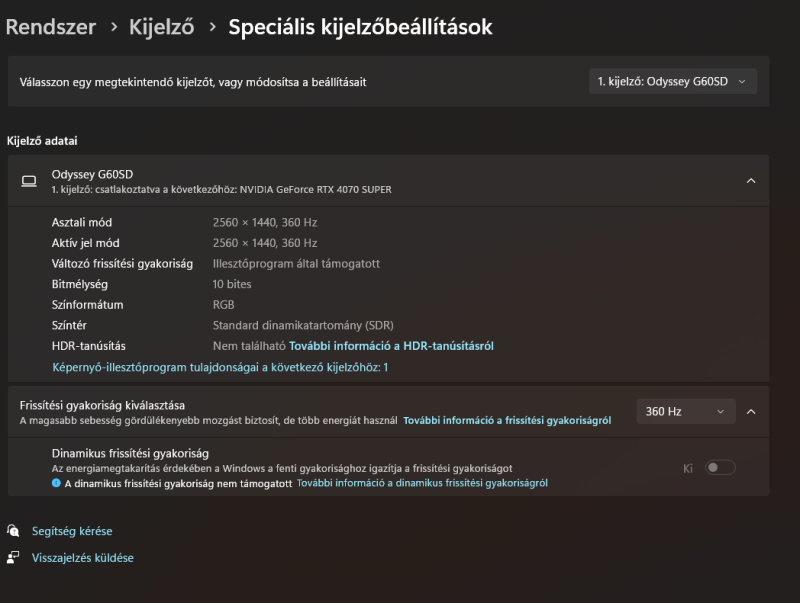Go to Rendszer in the breadcrumb
The width and height of the screenshot is (800, 603).
tap(51, 27)
